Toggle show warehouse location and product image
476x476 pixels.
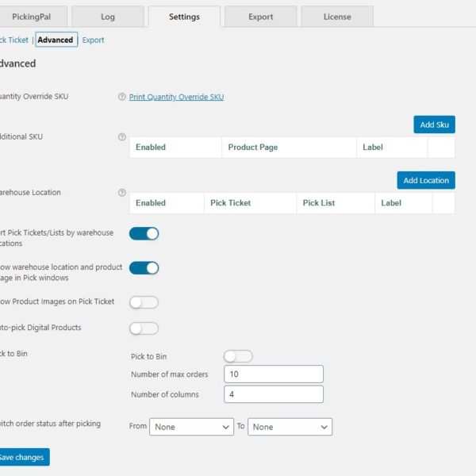[144, 268]
